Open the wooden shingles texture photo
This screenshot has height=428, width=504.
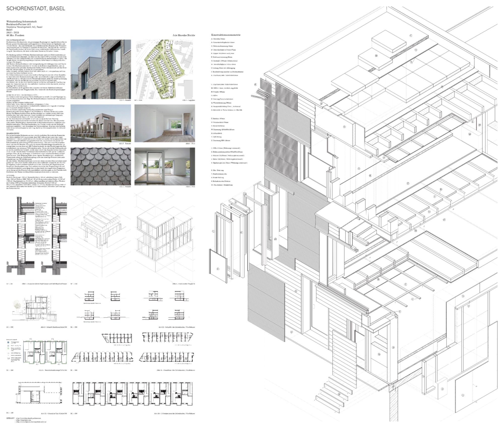[101, 166]
